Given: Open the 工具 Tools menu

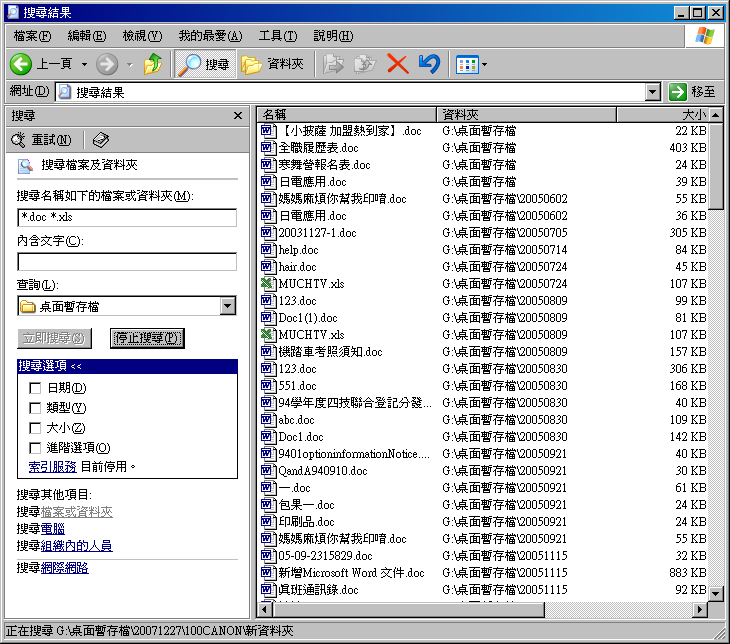Looking at the screenshot, I should point(276,36).
